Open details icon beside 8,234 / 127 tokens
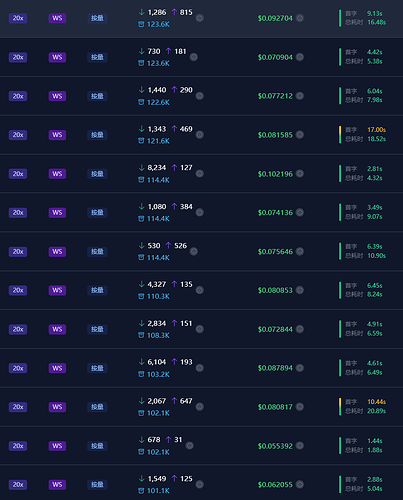Image resolution: width=403 pixels, height=500 pixels. click(x=200, y=173)
